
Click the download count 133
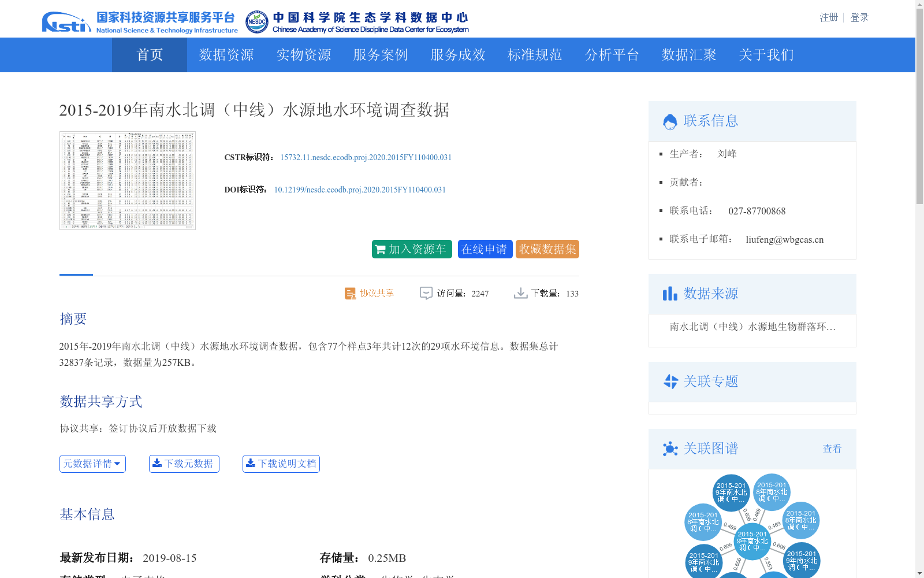click(x=572, y=294)
